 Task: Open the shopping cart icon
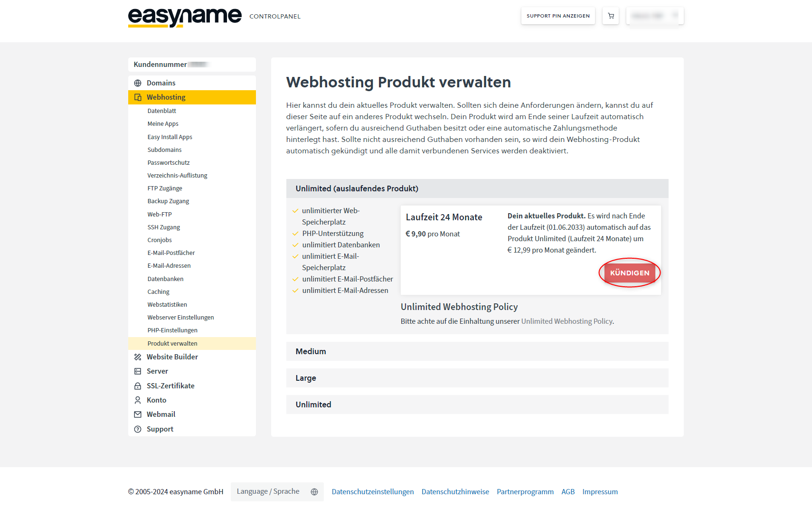tap(611, 16)
